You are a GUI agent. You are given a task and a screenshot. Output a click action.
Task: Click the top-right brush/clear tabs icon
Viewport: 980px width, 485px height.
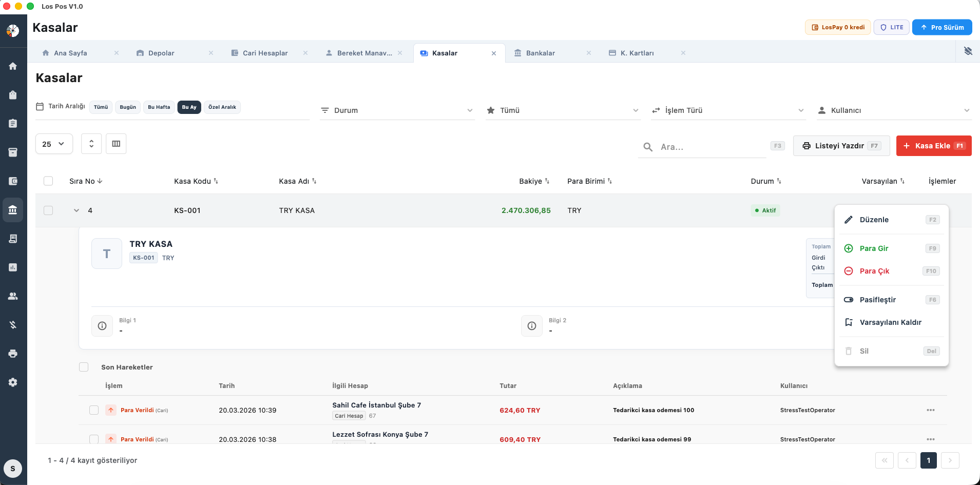point(968,51)
